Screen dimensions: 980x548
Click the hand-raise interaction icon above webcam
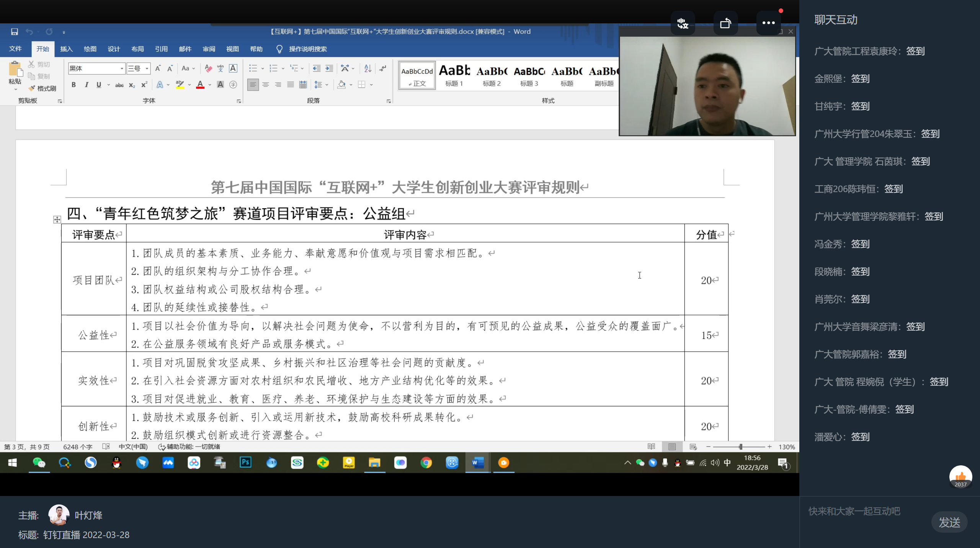point(683,23)
